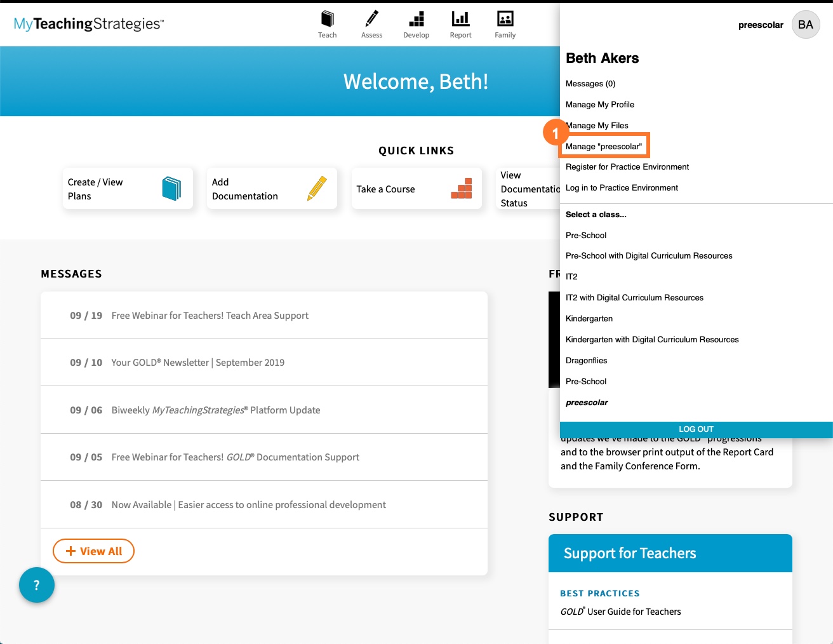This screenshot has height=644, width=833.
Task: Select the preescolar class entry
Action: [x=586, y=402]
